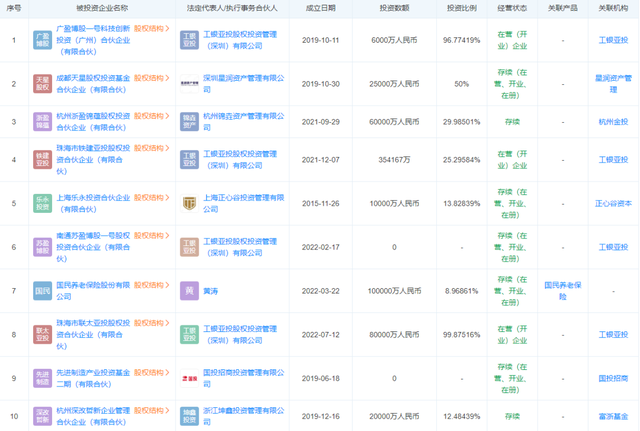Viewport: 640px width, 431px height.
Task: Click the date cell 2015-11-26
Action: pos(320,203)
